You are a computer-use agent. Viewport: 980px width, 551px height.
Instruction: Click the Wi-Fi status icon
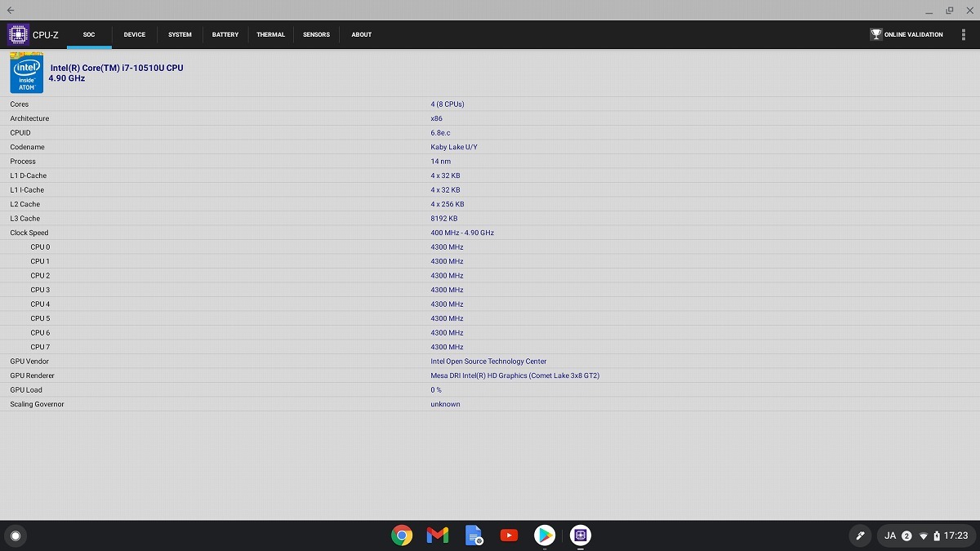click(x=924, y=536)
